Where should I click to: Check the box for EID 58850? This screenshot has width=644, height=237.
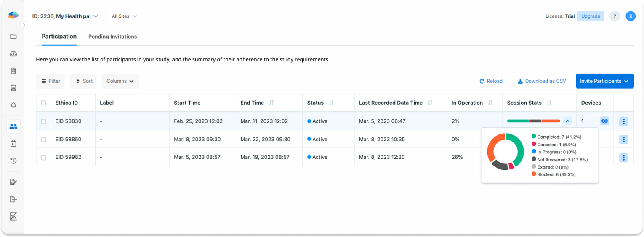43,140
